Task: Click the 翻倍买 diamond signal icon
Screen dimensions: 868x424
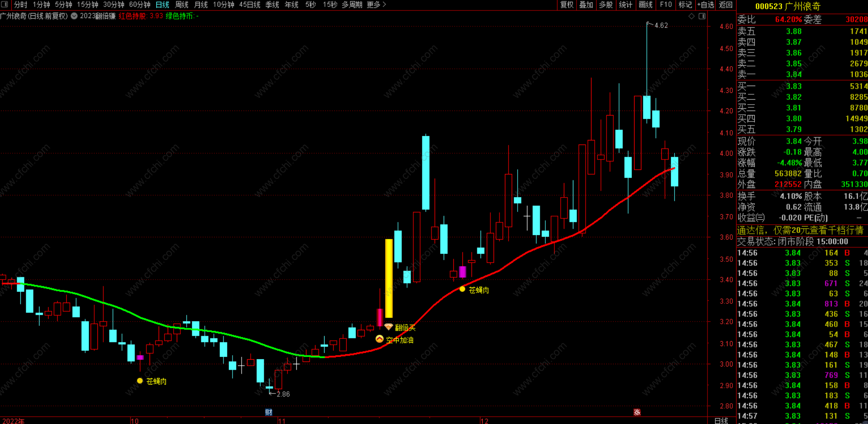Action: click(388, 327)
